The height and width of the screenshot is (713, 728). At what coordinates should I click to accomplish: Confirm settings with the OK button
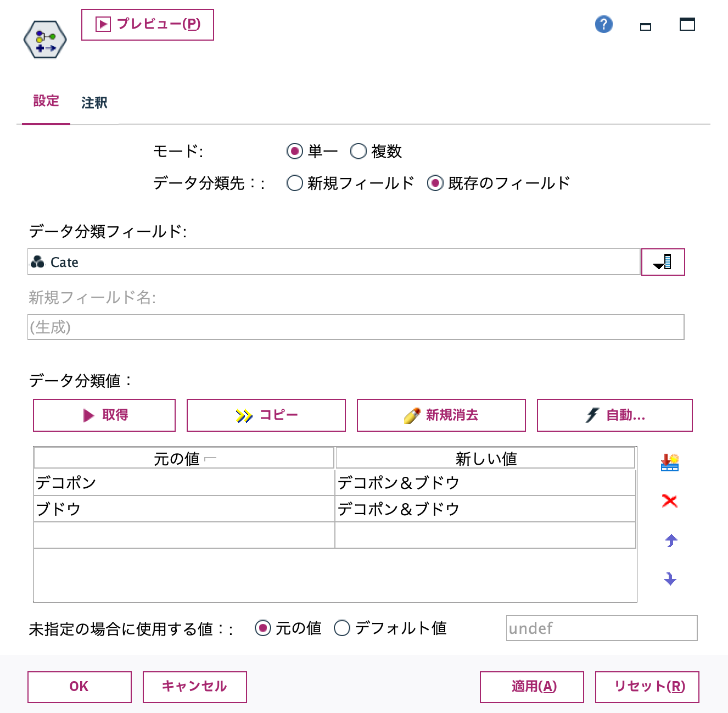[79, 687]
